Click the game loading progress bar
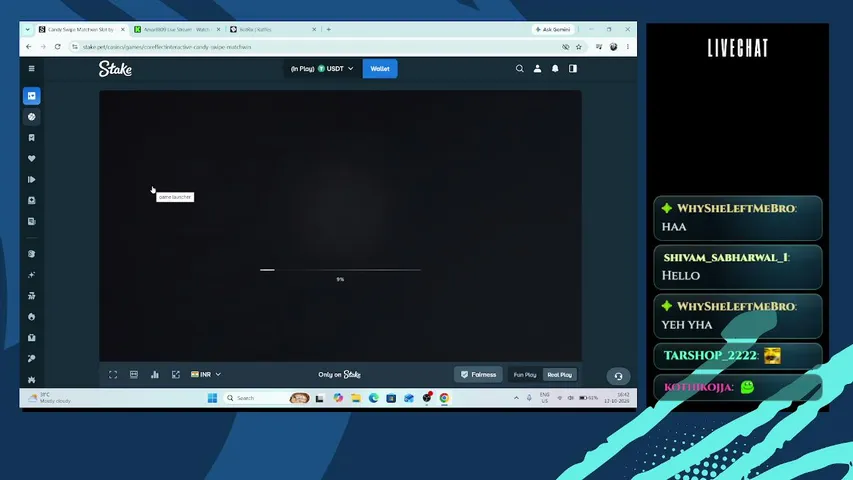Image resolution: width=853 pixels, height=480 pixels. (341, 269)
